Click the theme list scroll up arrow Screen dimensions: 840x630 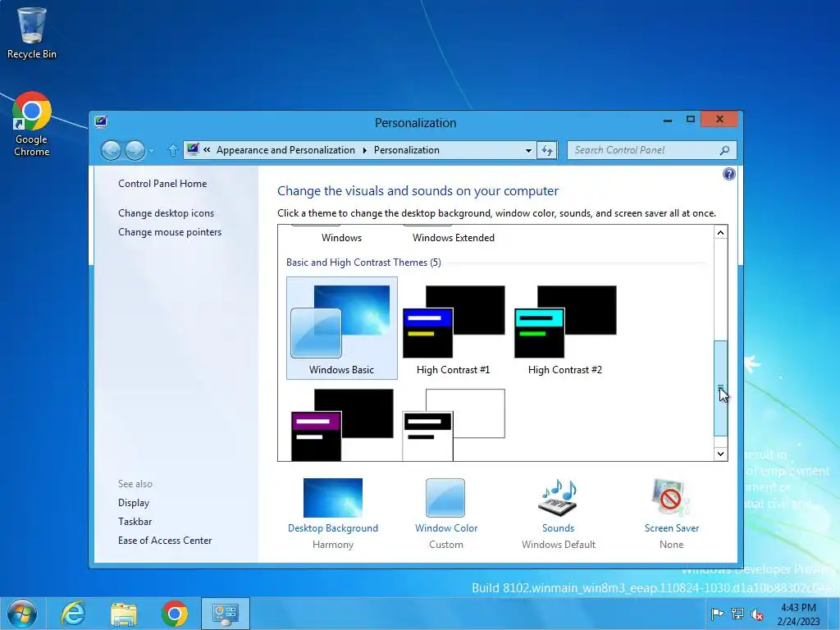(x=720, y=232)
